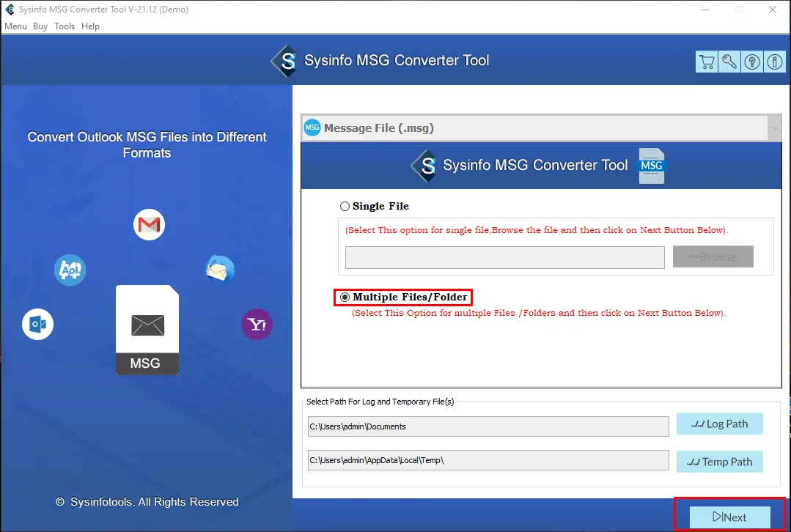Open the Help menu
791x532 pixels.
(x=90, y=26)
